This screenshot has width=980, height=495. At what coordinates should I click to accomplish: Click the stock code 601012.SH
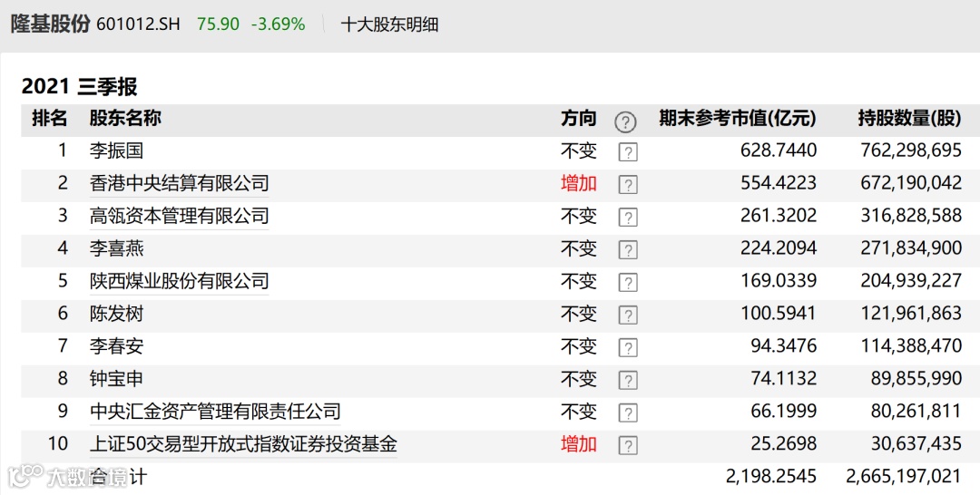tap(138, 24)
